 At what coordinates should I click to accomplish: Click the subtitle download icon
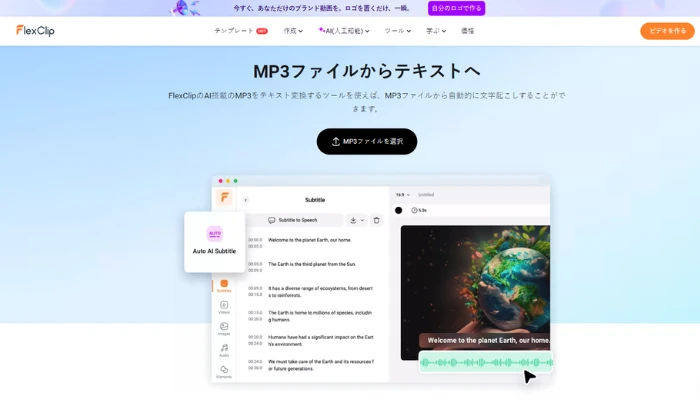coord(353,220)
